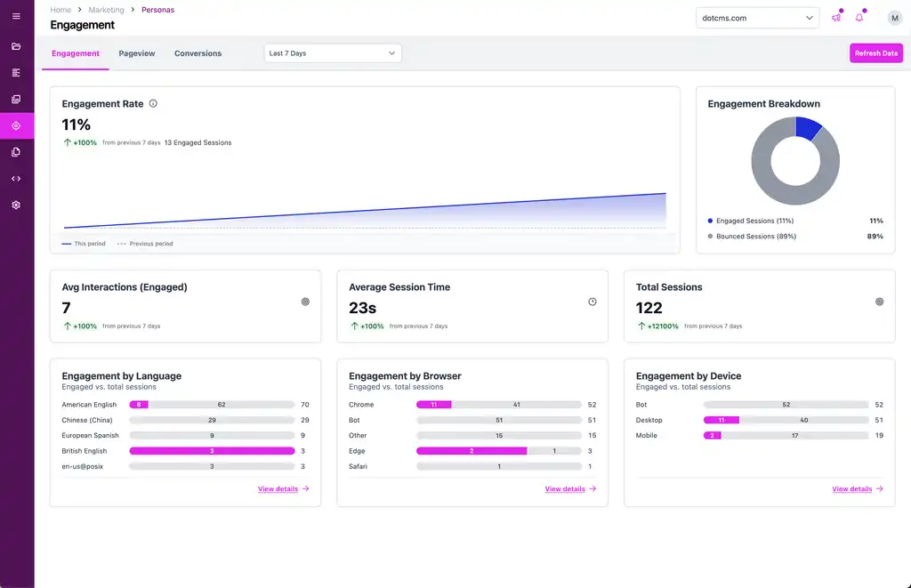Click the 13 Engaged Sessions text
Viewport: 911px width, 588px height.
tap(198, 142)
